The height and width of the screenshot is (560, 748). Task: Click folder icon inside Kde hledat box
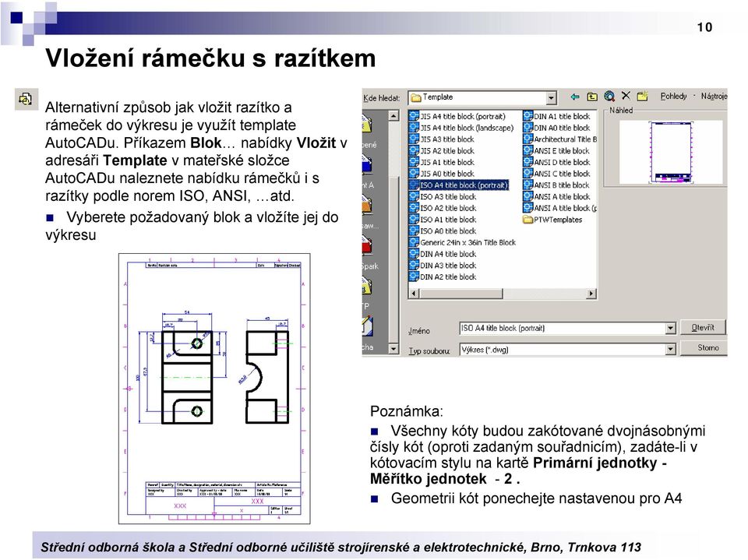tap(416, 97)
